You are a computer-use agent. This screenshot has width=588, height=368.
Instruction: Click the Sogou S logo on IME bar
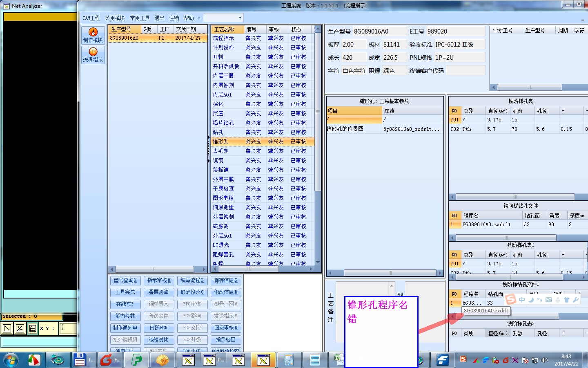click(x=511, y=299)
